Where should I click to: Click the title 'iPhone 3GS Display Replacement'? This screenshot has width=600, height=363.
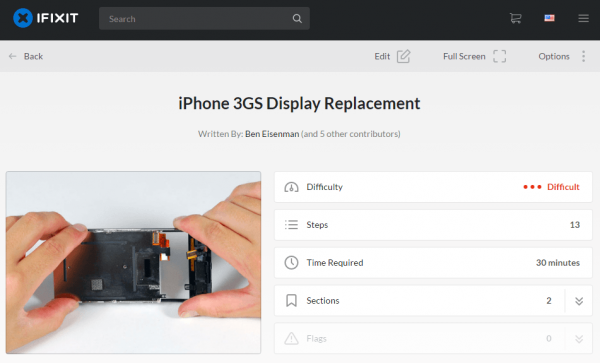point(299,104)
